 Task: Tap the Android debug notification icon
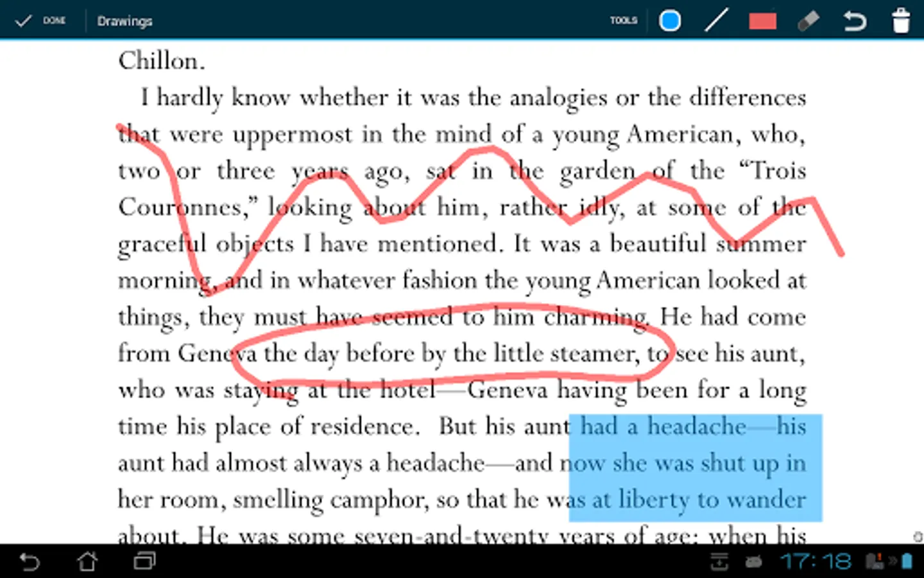coord(753,563)
